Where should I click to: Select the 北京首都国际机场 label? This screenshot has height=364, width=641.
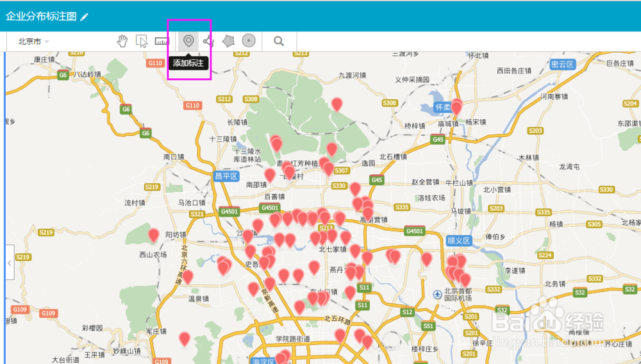pyautogui.click(x=458, y=295)
